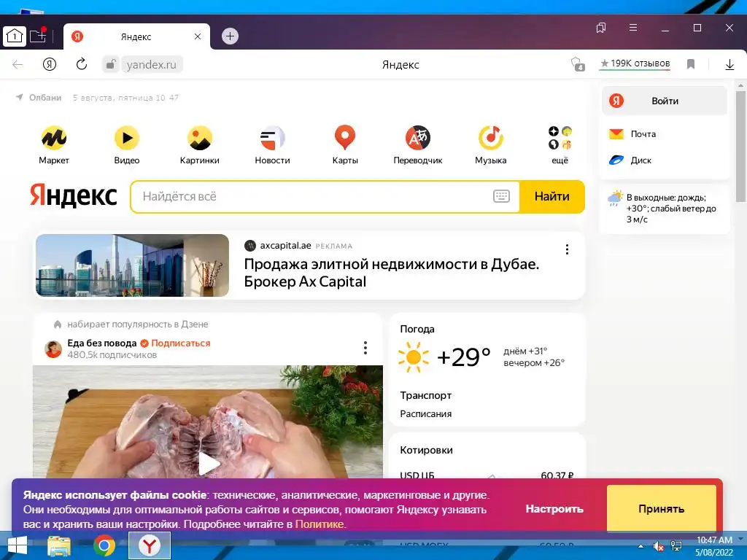Screen dimensions: 747x560
Task: Open the tab overview icon with number 1
Action: click(x=15, y=36)
